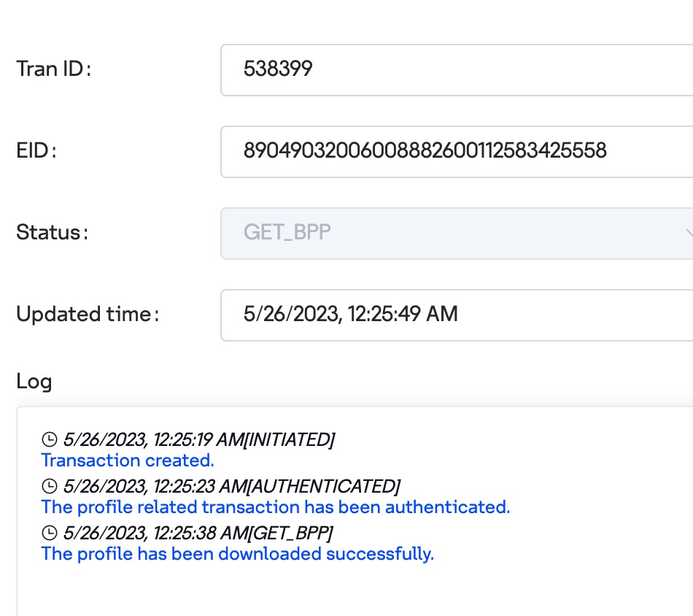Viewport: 693px width, 616px height.
Task: Focus the Tran ID field 538399
Action: [x=457, y=70]
